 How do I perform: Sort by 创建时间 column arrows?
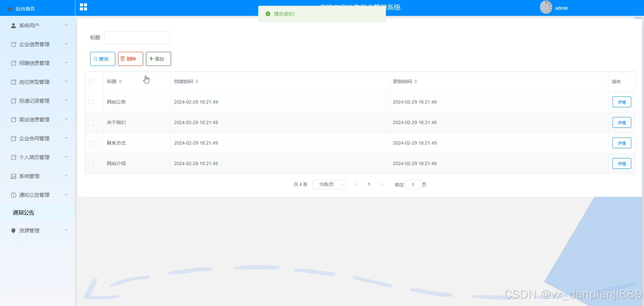[x=197, y=81]
